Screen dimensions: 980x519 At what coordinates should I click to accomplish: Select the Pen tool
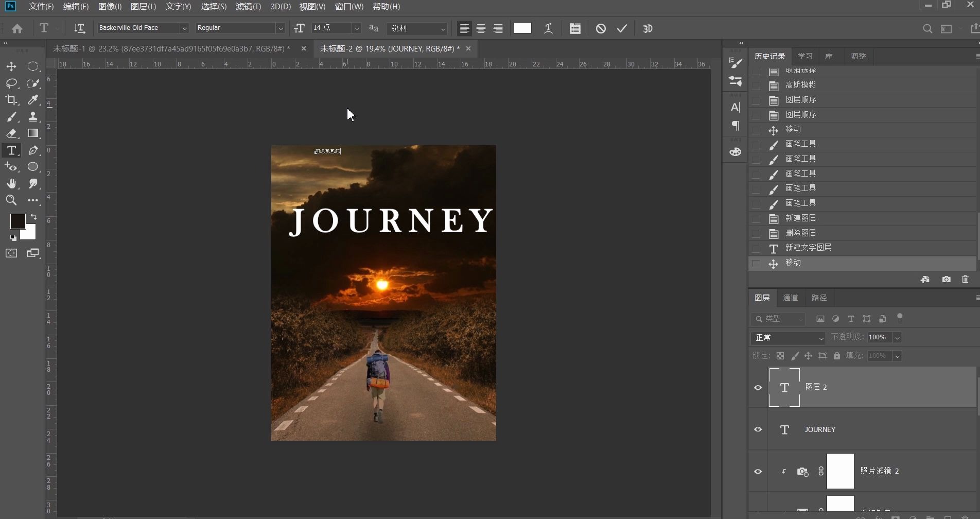[33, 150]
